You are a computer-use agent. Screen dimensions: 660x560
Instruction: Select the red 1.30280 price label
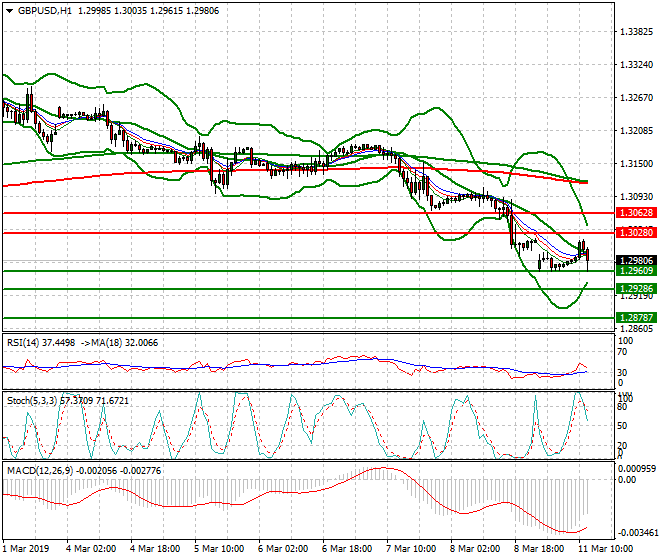point(635,232)
